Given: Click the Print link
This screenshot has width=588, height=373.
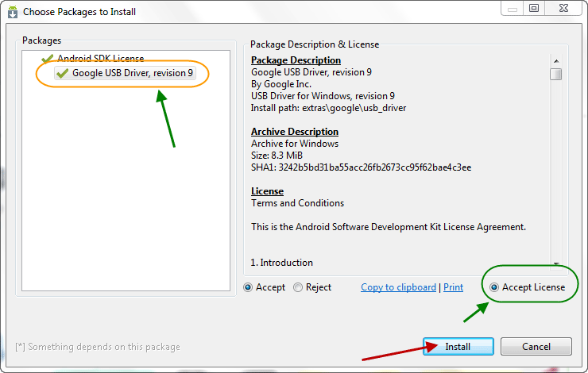Looking at the screenshot, I should 453,287.
